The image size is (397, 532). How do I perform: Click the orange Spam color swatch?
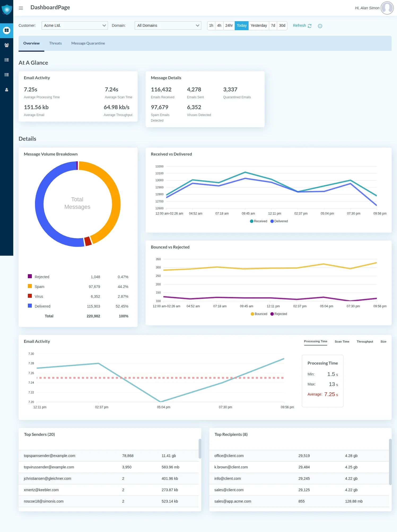(x=30, y=286)
